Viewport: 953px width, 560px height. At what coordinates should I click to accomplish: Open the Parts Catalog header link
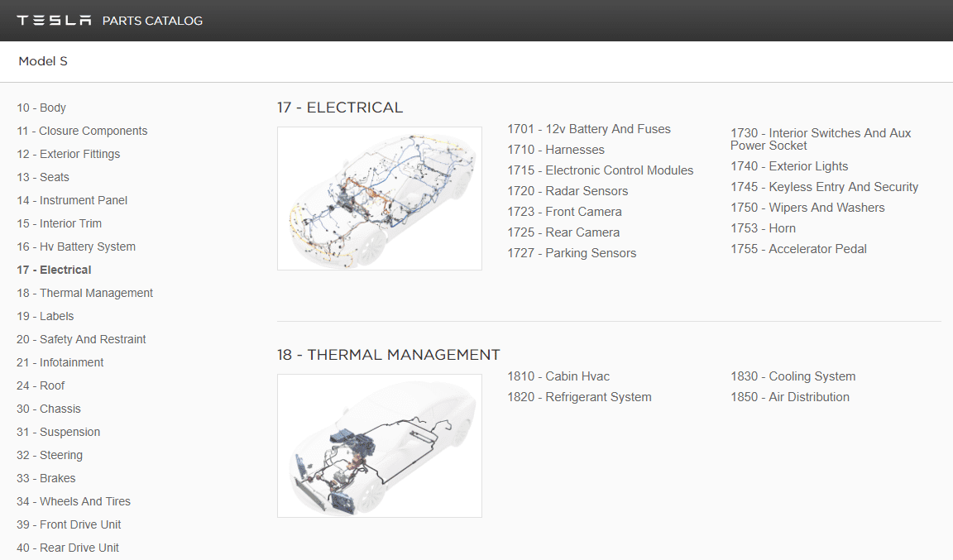(152, 21)
